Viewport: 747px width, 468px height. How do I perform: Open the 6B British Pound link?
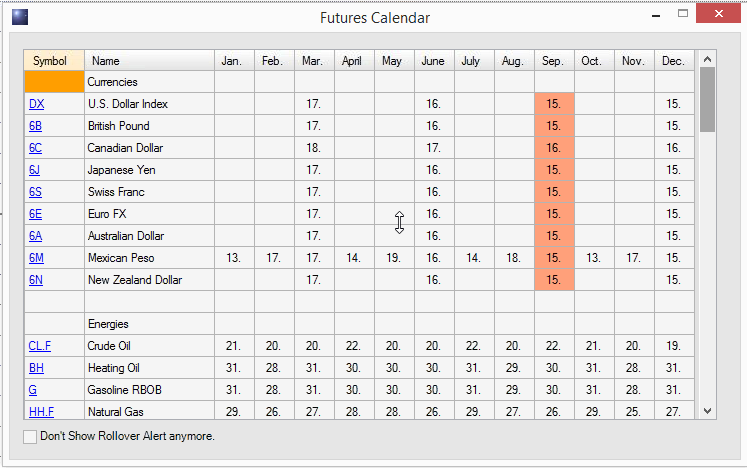(35, 126)
